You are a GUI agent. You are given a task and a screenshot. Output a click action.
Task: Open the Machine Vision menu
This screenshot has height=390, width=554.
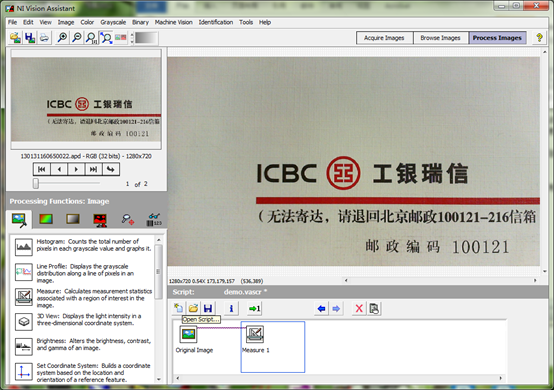[173, 22]
